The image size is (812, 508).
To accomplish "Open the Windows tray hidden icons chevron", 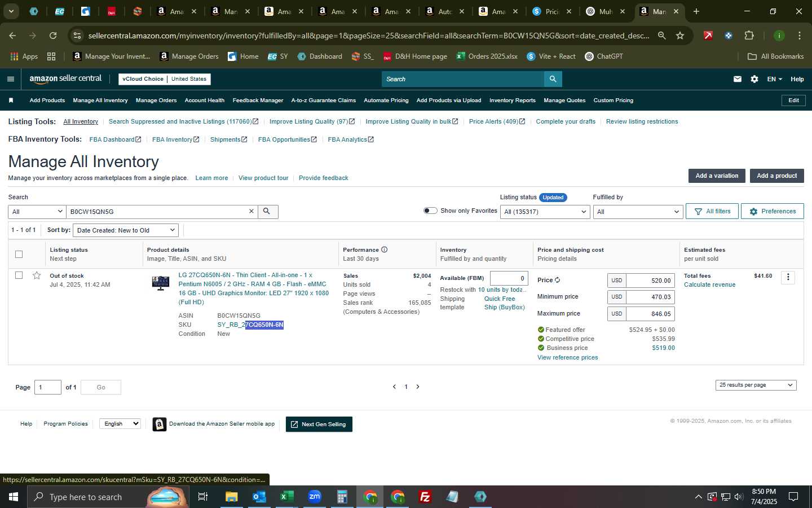I will click(x=698, y=497).
